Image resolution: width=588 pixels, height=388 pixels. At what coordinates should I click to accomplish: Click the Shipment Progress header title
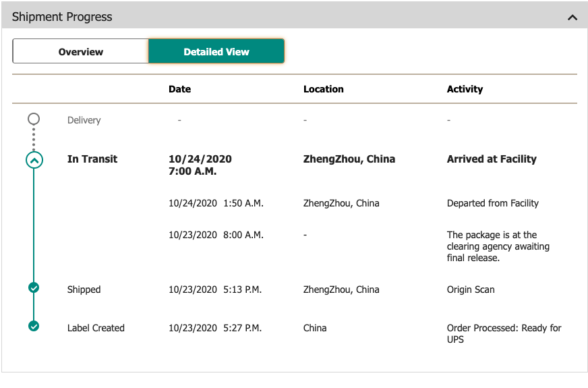[62, 17]
